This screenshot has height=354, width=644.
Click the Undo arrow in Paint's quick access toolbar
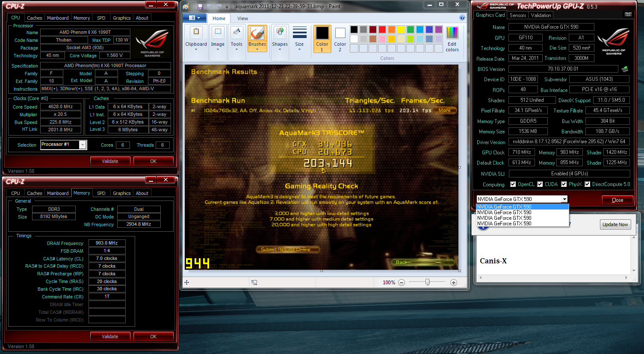[210, 6]
